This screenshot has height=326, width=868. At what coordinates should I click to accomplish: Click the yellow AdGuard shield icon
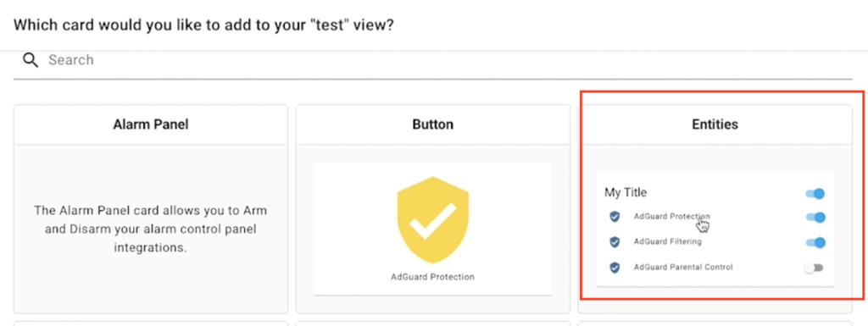pyautogui.click(x=433, y=219)
